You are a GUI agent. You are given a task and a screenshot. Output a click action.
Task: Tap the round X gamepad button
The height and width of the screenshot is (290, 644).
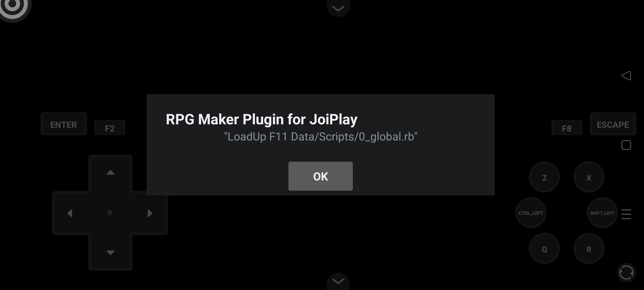(589, 177)
